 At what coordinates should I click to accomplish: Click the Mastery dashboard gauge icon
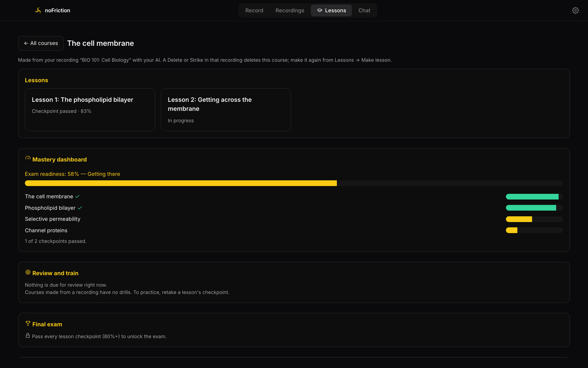pyautogui.click(x=28, y=159)
